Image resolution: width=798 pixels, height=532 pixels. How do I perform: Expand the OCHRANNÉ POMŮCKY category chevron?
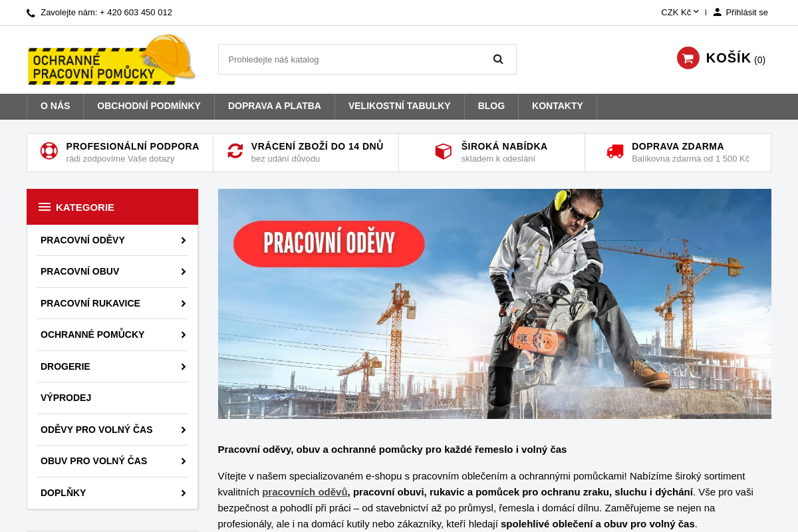(184, 334)
